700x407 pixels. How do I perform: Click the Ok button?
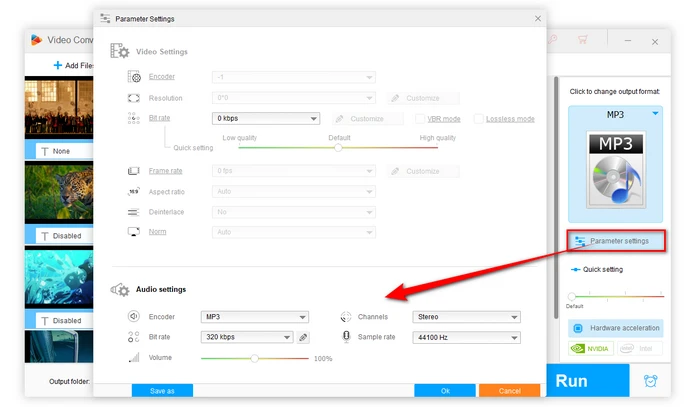[x=445, y=390]
